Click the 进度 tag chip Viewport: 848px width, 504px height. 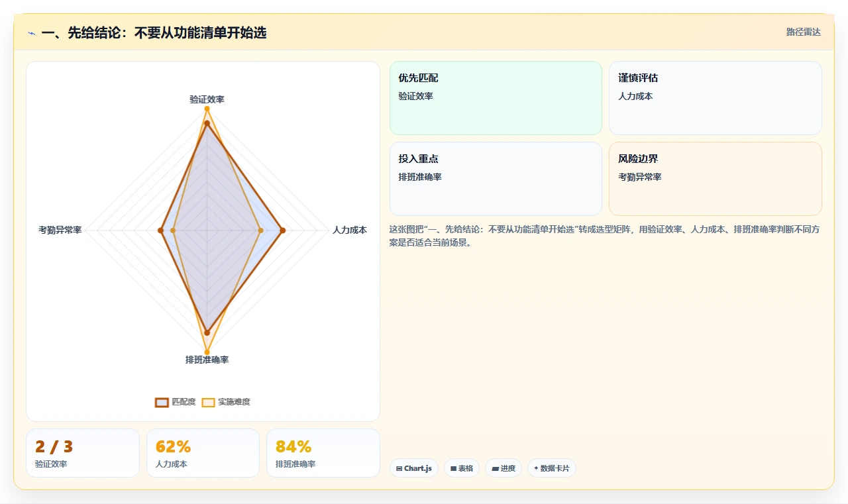tap(503, 468)
